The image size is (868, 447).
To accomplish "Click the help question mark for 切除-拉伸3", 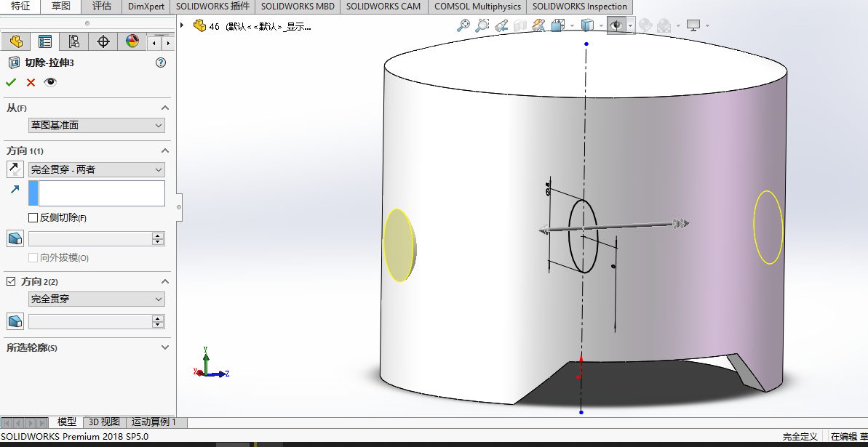I will [x=161, y=63].
